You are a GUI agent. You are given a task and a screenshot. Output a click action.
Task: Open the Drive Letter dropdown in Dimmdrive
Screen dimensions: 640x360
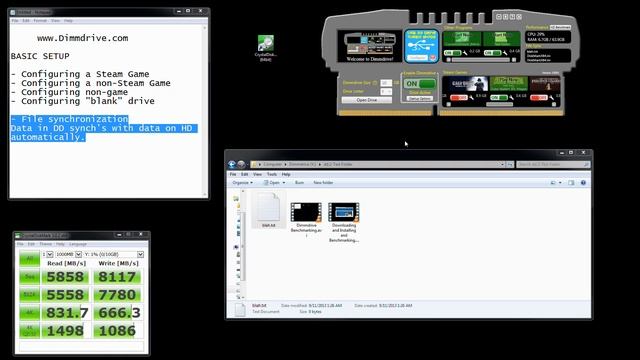[386, 91]
